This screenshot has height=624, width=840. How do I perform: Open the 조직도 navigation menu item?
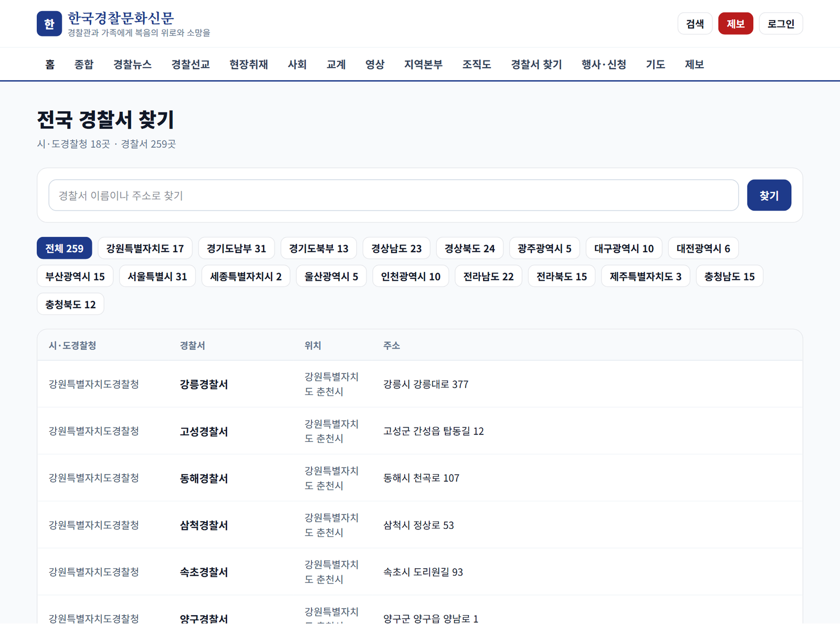tap(477, 64)
